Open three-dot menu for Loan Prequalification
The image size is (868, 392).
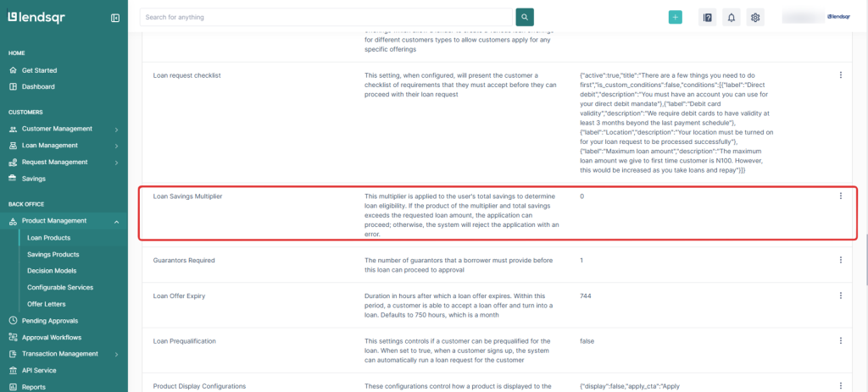[840, 340]
